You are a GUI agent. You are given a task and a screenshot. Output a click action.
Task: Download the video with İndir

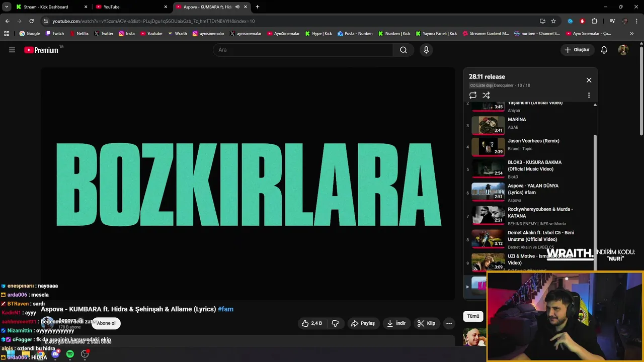click(x=396, y=323)
